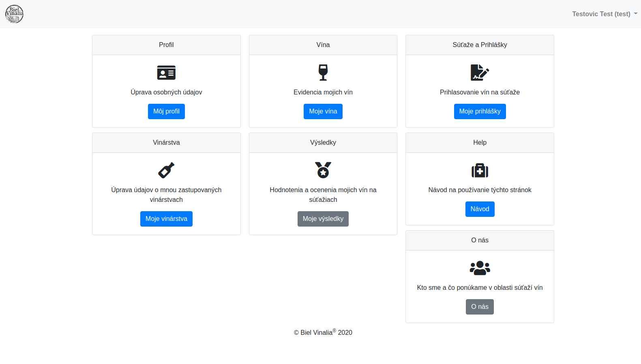The image size is (641, 364).
Task: Click the medal icon in Výsledky
Action: (323, 170)
